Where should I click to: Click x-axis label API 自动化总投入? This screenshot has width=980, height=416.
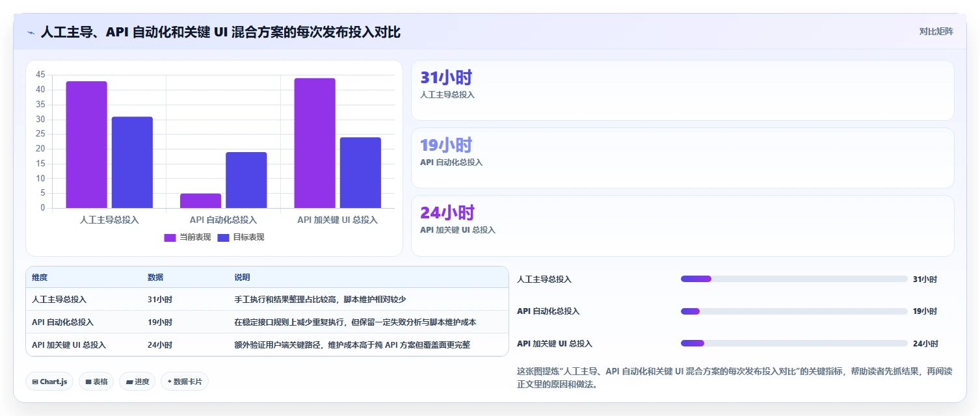point(223,220)
